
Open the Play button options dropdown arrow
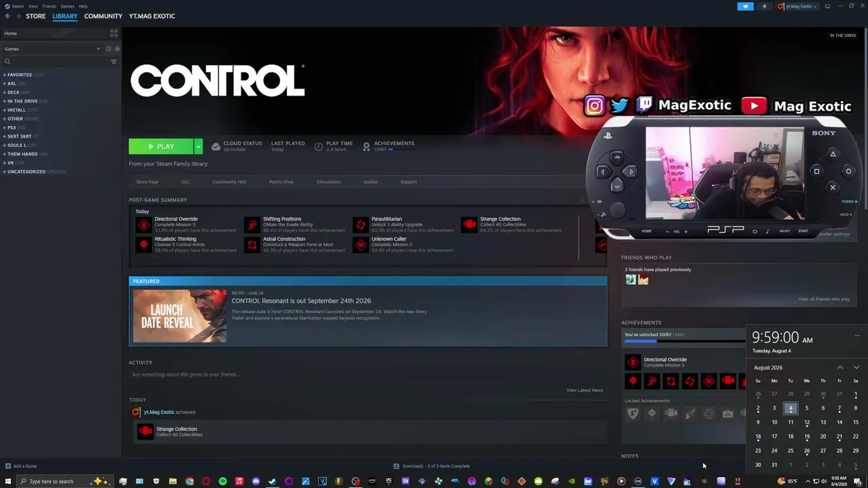[x=198, y=146]
